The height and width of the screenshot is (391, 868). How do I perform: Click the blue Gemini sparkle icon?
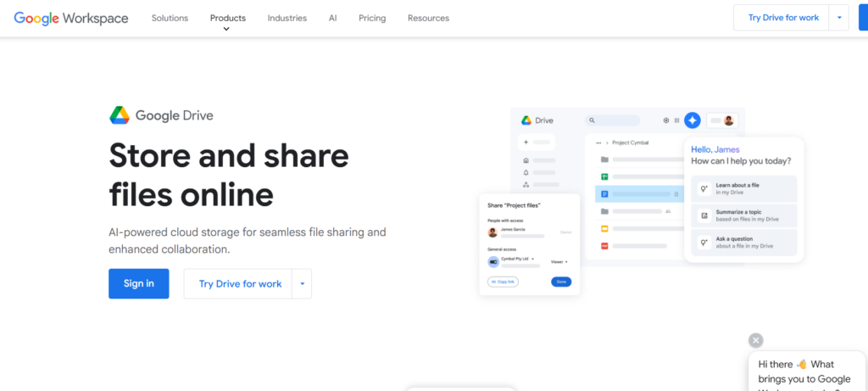pyautogui.click(x=693, y=120)
